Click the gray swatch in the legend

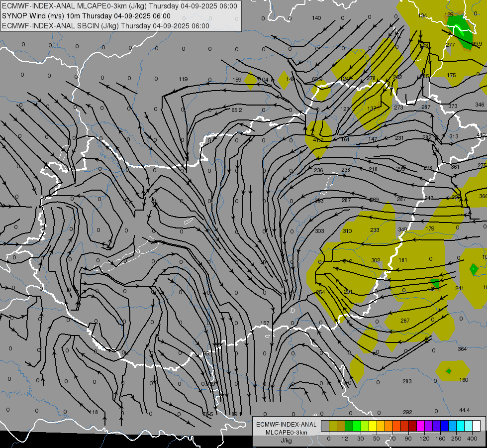[325, 426]
